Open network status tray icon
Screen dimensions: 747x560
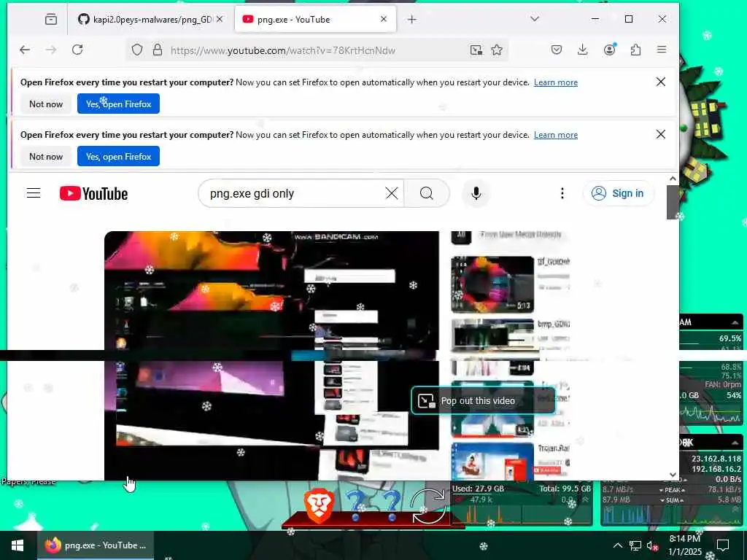coord(635,545)
